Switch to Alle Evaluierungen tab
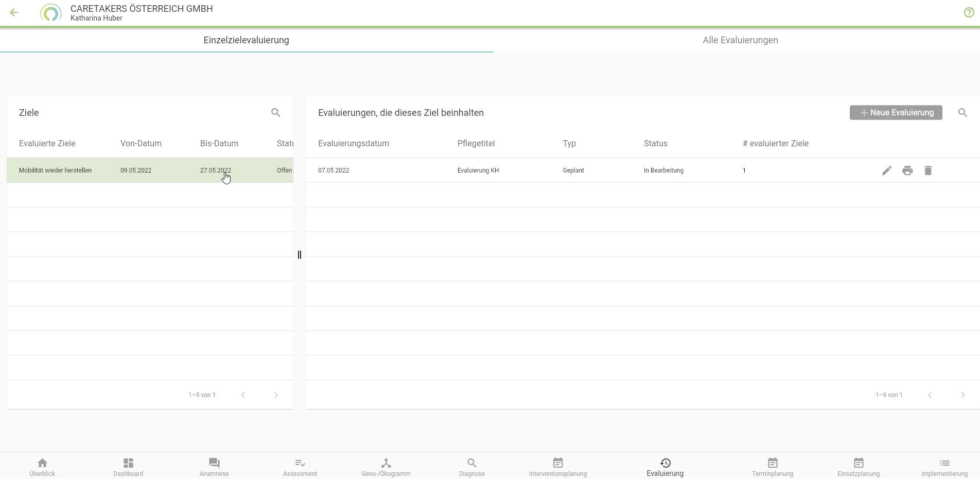 [740, 40]
